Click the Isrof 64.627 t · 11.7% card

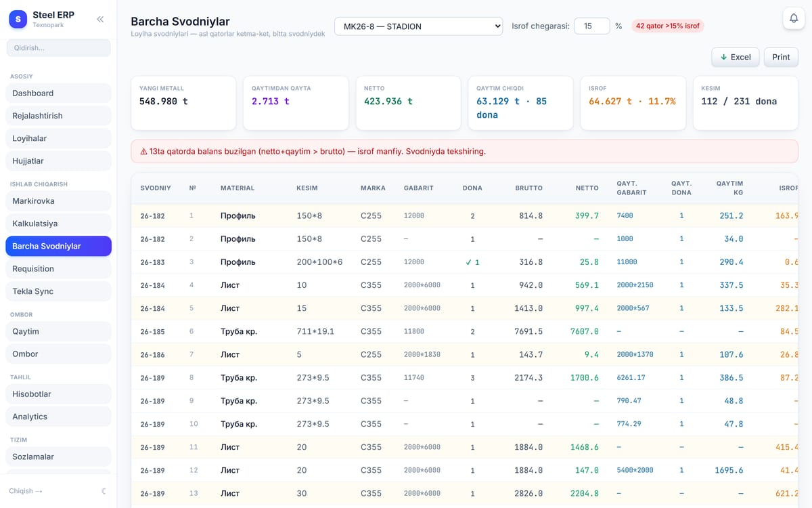pyautogui.click(x=633, y=103)
